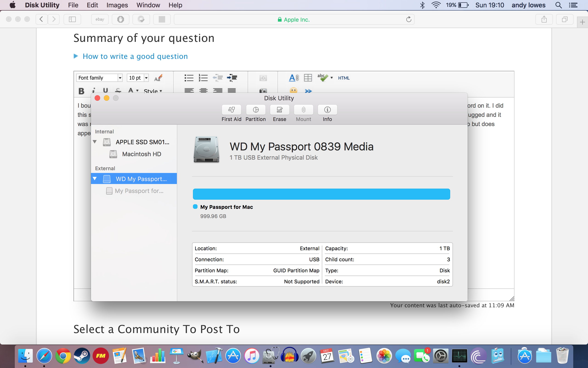
Task: Toggle Underline formatting in the editor
Action: click(105, 91)
